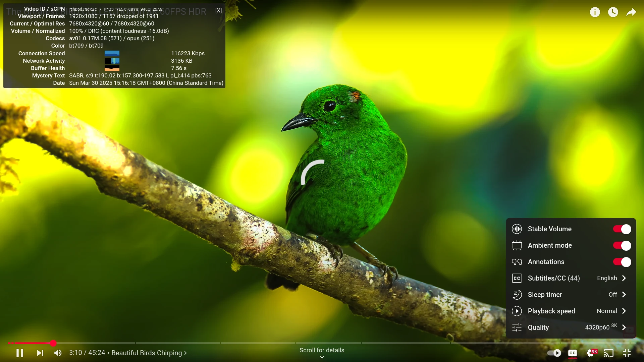
Task: Click the Share arrow icon
Action: pos(631,12)
